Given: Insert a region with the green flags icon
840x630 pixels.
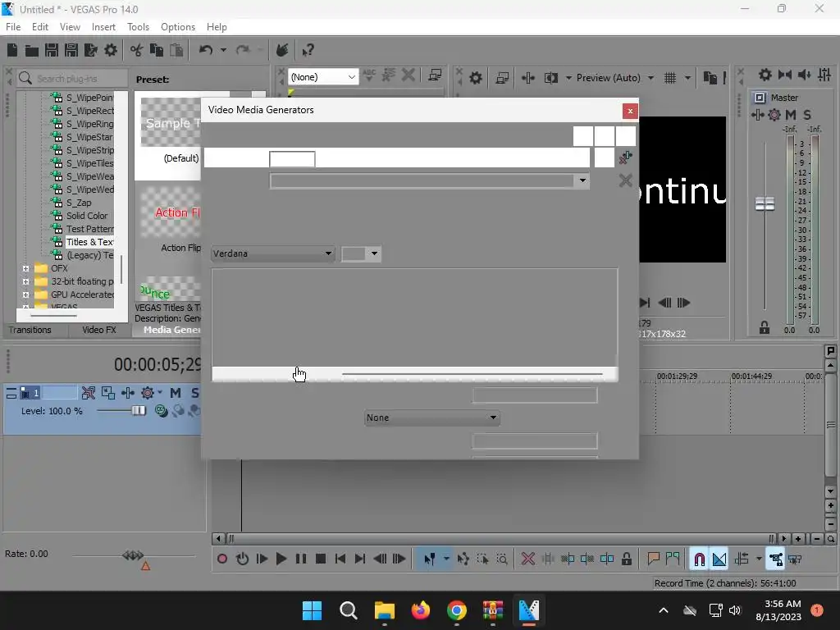Looking at the screenshot, I should (673, 559).
